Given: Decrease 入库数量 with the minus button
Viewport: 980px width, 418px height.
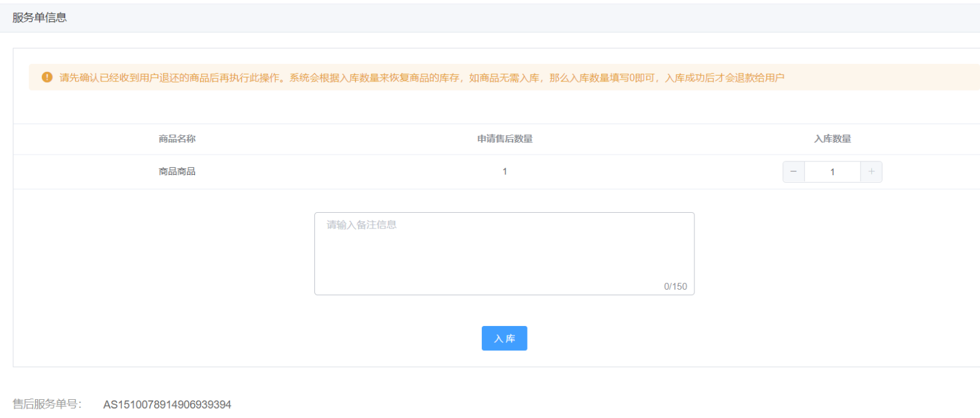Looking at the screenshot, I should (x=793, y=172).
